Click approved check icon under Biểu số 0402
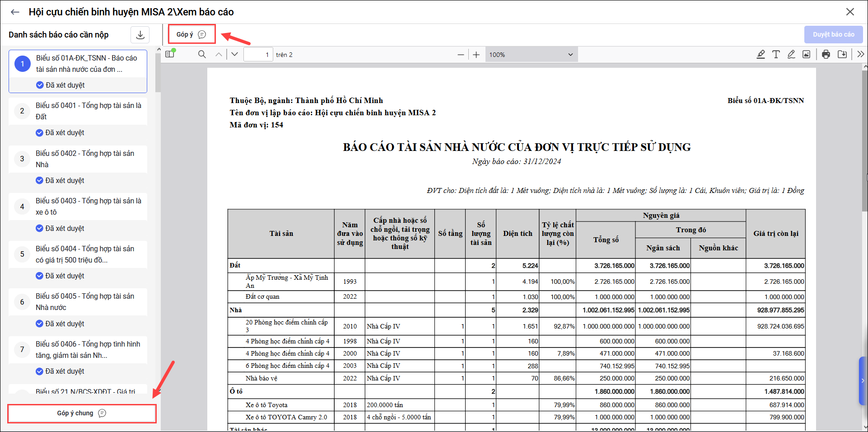This screenshot has height=432, width=868. coord(40,180)
